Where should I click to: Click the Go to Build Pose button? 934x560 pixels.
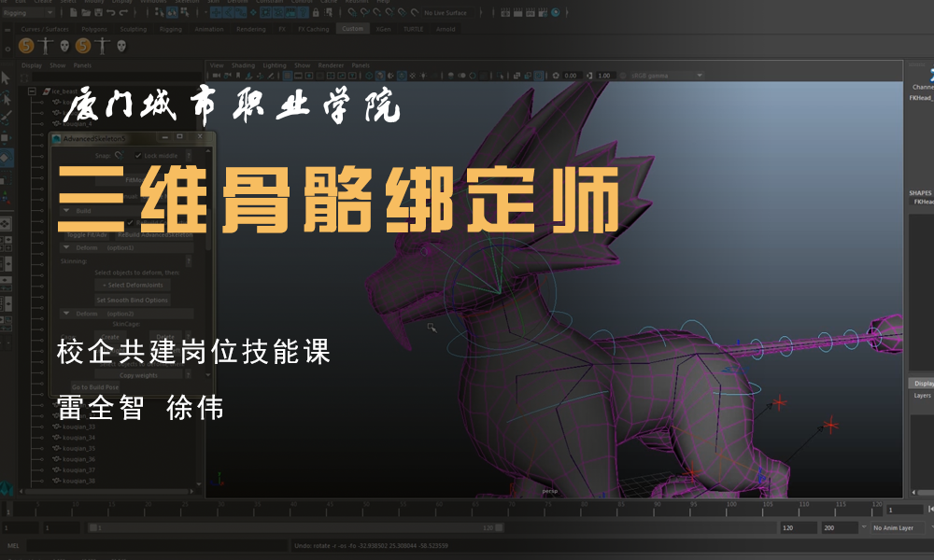95,386
